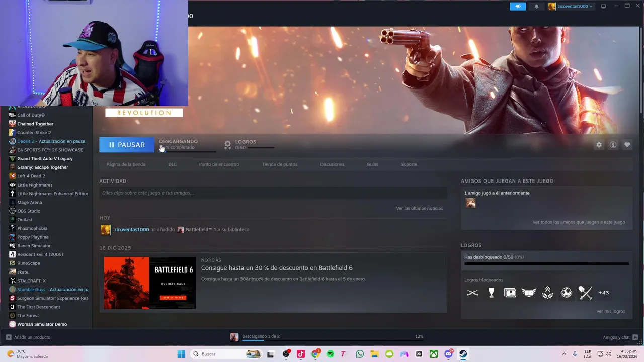Select Chained Together in library list
The width and height of the screenshot is (644, 362).
[x=35, y=124]
